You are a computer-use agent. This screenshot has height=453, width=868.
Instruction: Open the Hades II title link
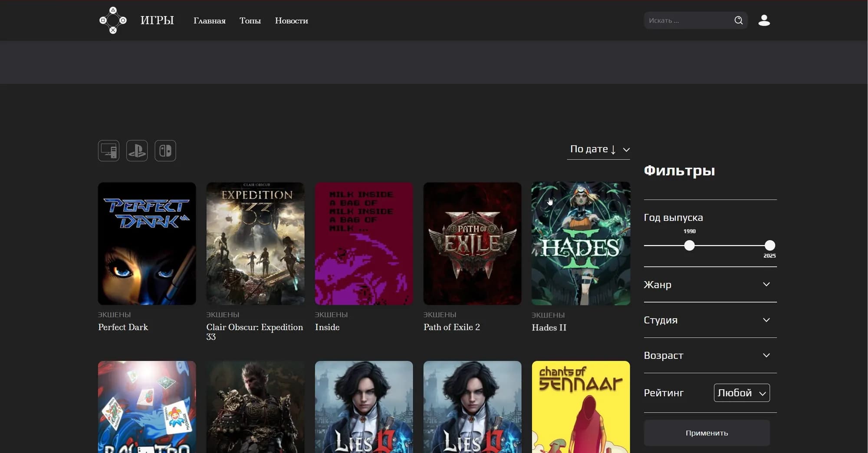pyautogui.click(x=549, y=328)
